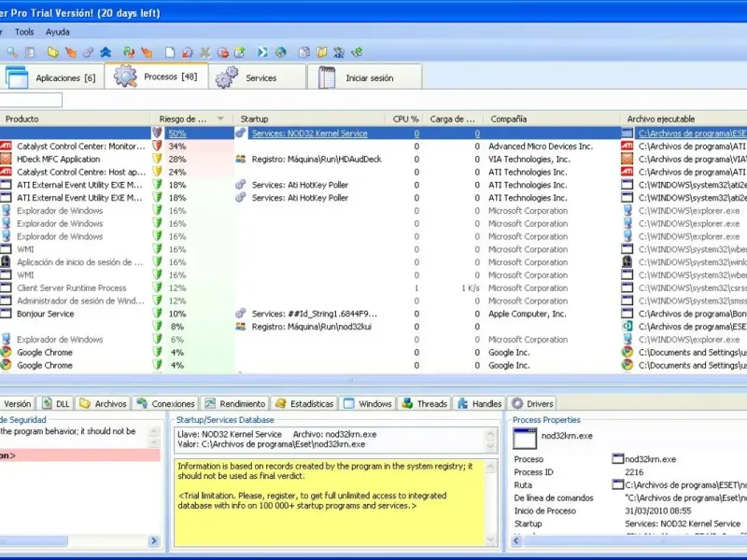This screenshot has height=560, width=747.
Task: Click the Apple Computer, Inc. company cell
Action: 528,314
